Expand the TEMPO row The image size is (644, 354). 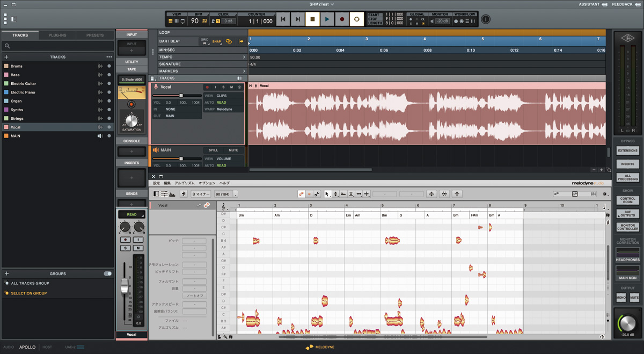[244, 57]
